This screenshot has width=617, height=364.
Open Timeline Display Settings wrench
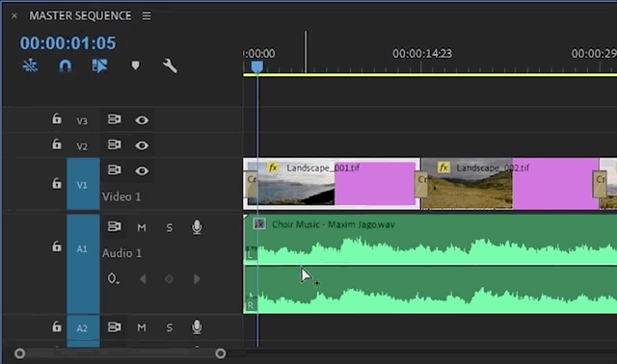coord(170,65)
